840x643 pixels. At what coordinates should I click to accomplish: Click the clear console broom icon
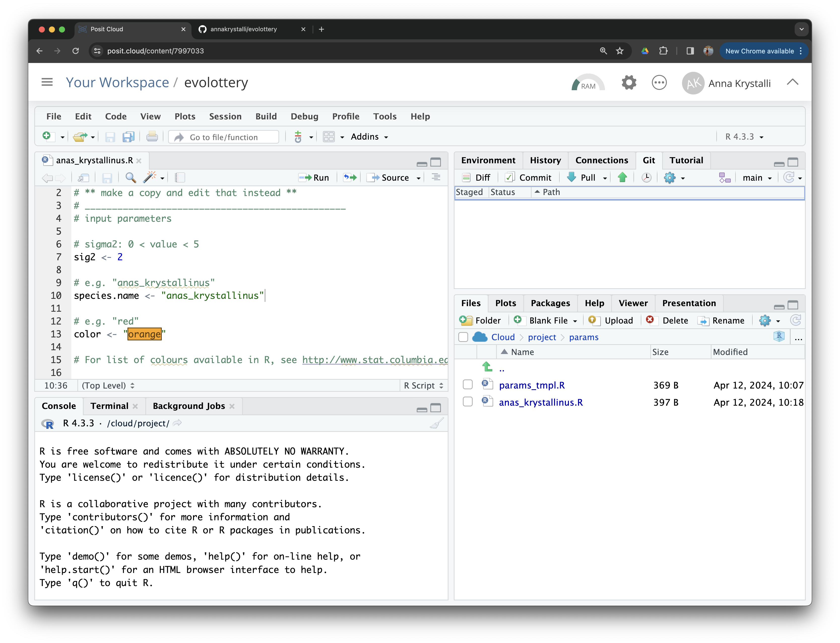click(437, 423)
